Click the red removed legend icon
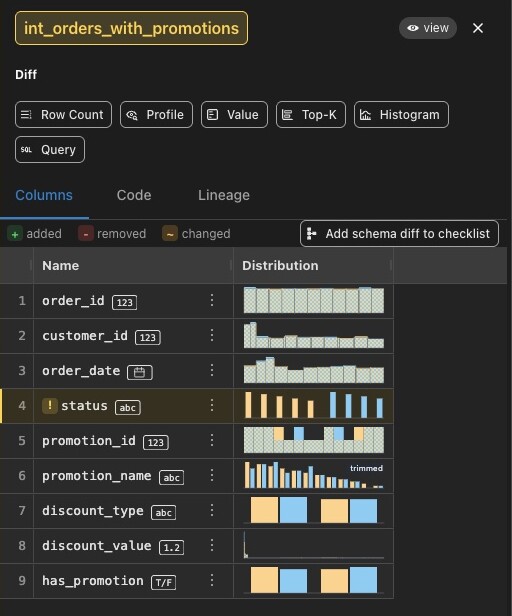 click(85, 234)
